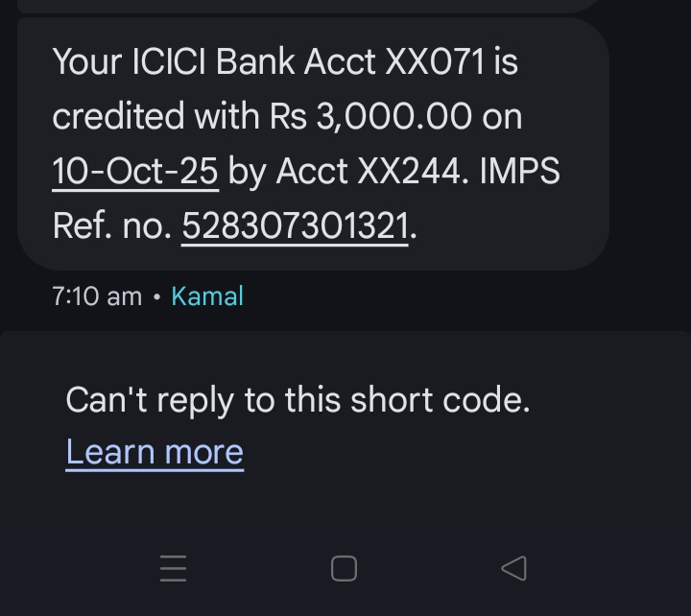The height and width of the screenshot is (616, 691).
Task: Tap the underlined date 10-Oct-25
Action: (135, 171)
